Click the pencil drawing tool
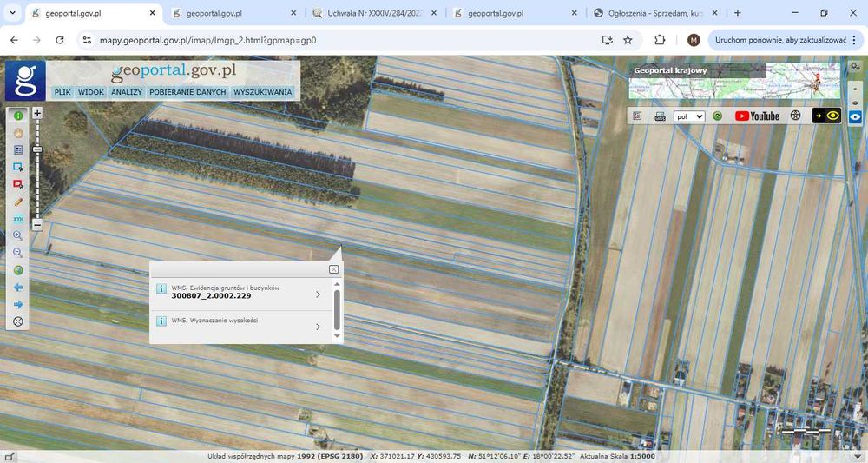 click(x=17, y=202)
